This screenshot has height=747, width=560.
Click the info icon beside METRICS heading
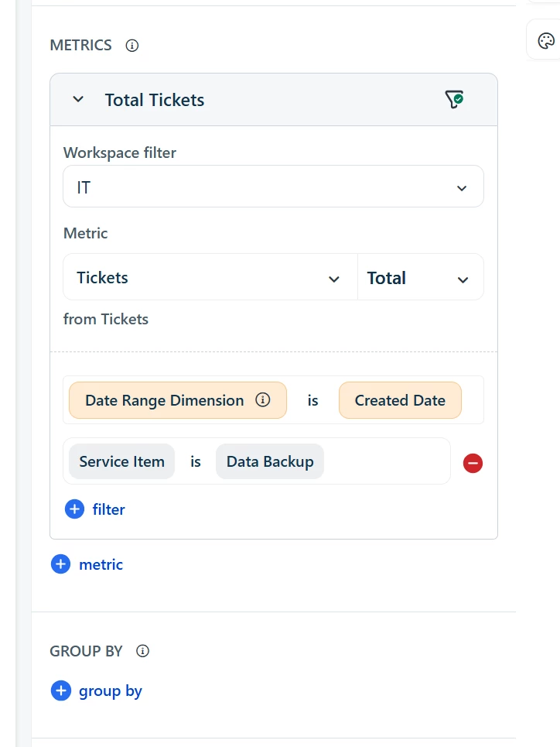pyautogui.click(x=132, y=46)
